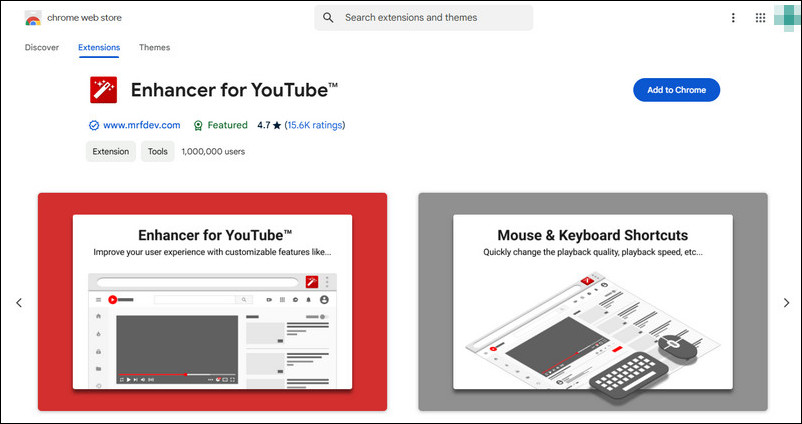Click the search magnifier icon
Viewport: 802px width, 424px height.
[328, 18]
